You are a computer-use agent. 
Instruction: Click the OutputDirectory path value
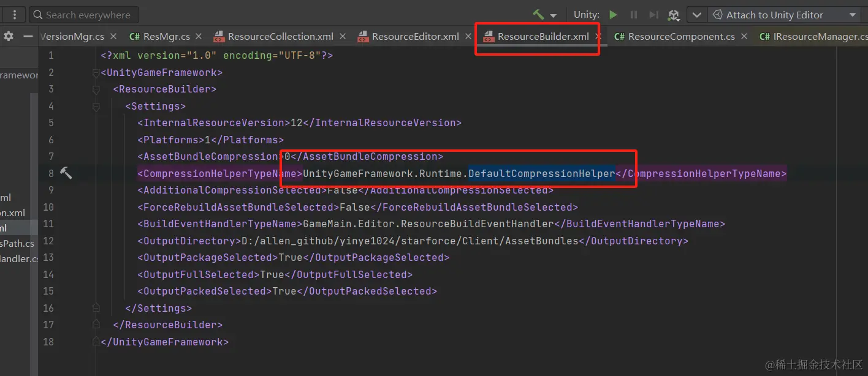coord(410,241)
